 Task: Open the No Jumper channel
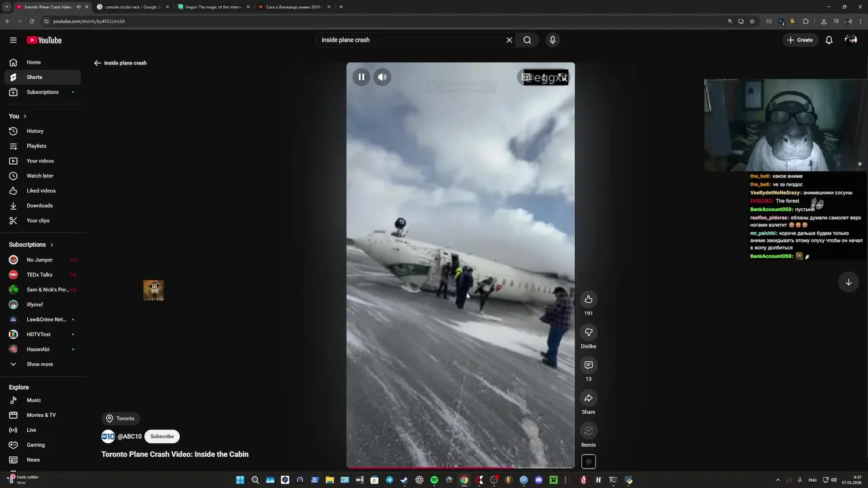point(43,260)
